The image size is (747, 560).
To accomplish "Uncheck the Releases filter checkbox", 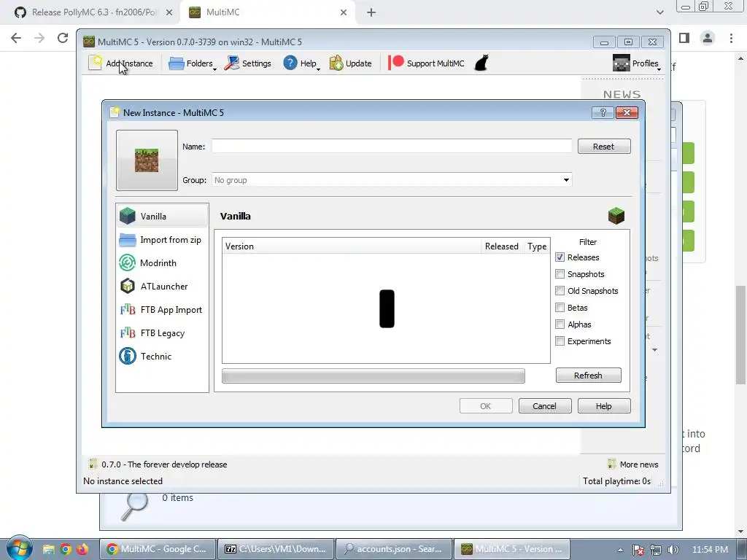I will [560, 257].
